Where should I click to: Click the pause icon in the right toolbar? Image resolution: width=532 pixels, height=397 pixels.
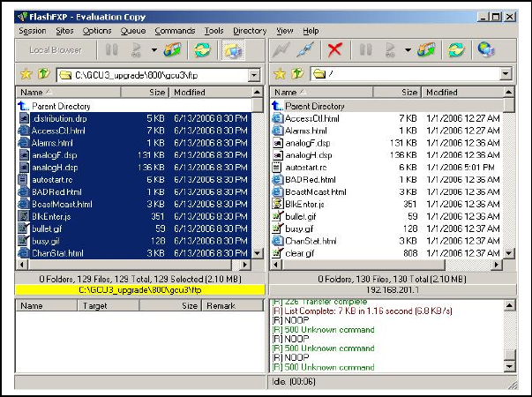point(365,50)
